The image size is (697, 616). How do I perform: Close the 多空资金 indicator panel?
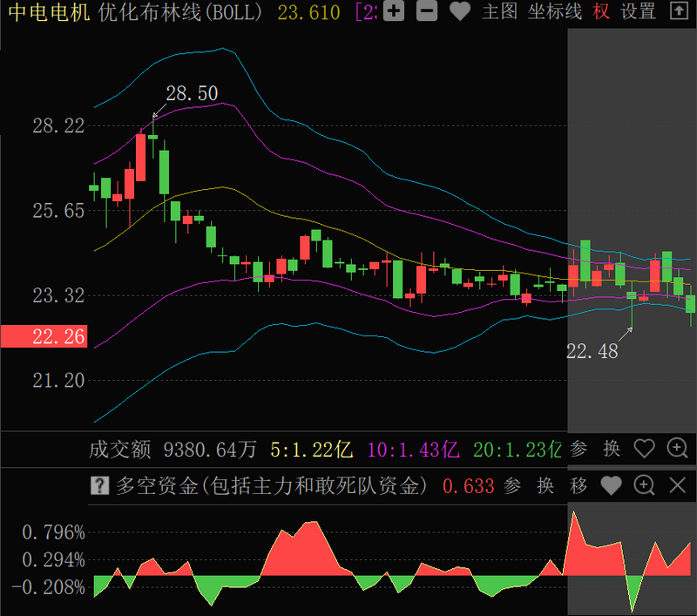[678, 485]
